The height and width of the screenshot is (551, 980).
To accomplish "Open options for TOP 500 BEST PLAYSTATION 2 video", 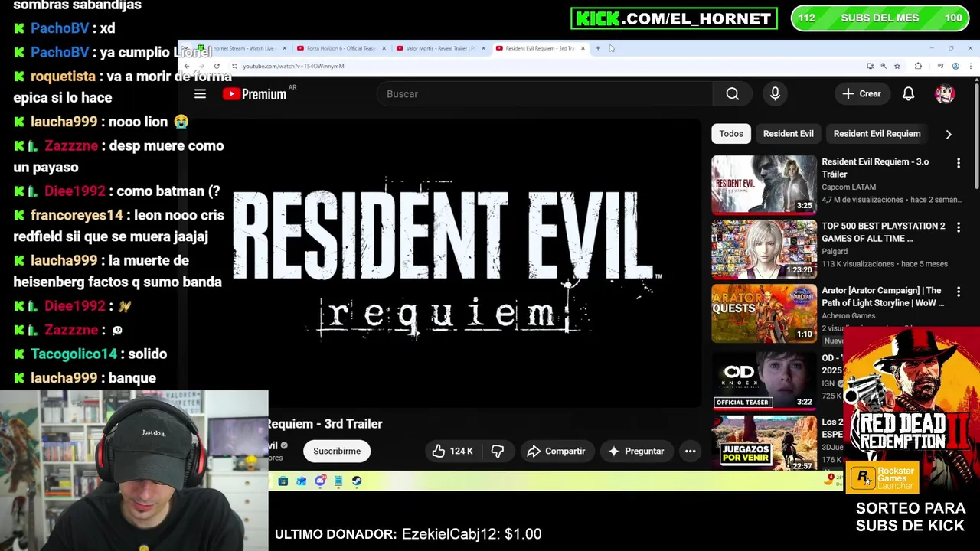I will coord(958,227).
